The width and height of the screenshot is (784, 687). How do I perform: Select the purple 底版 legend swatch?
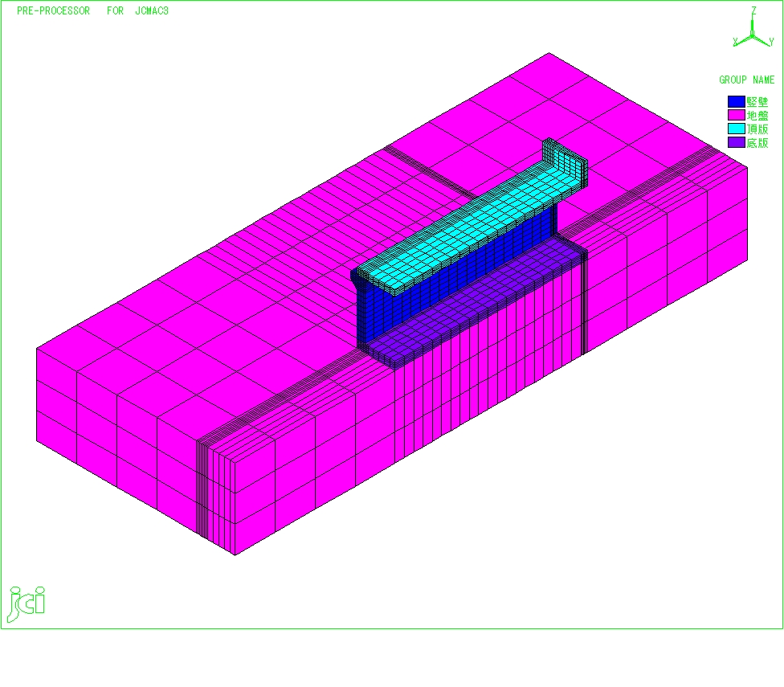(x=736, y=142)
